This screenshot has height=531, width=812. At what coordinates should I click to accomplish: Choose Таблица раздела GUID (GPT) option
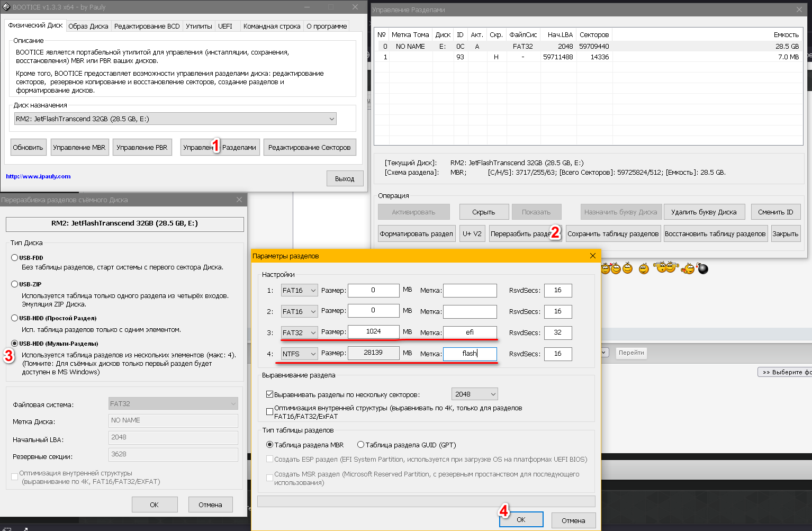(x=361, y=445)
